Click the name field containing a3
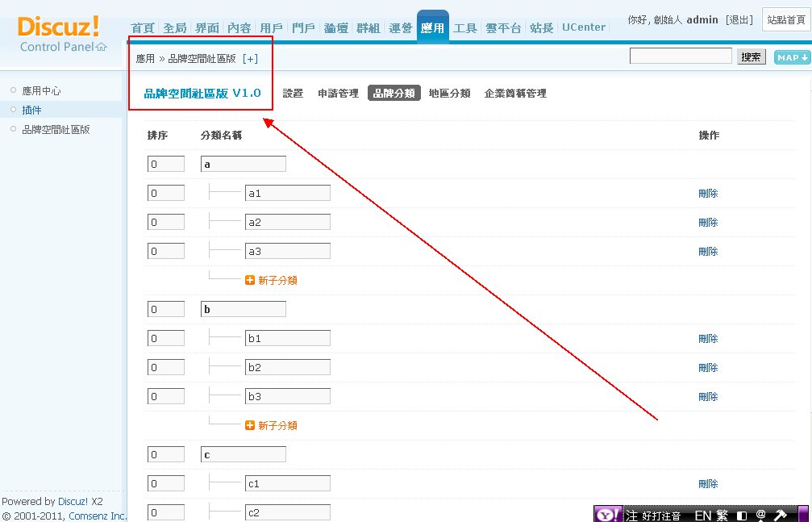The width and height of the screenshot is (812, 522). click(287, 251)
